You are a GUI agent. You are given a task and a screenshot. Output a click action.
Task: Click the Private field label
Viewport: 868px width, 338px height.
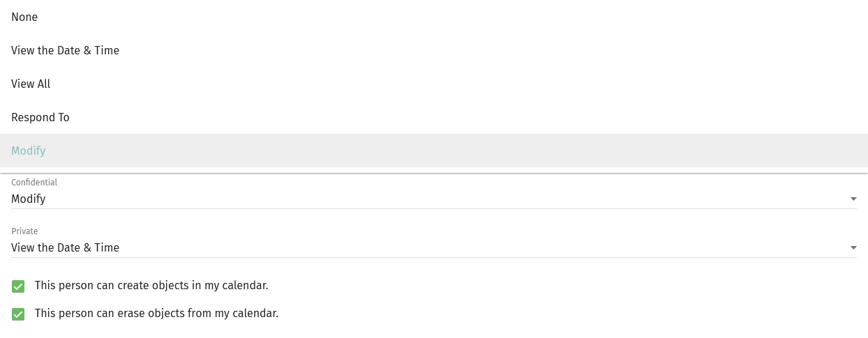24,231
